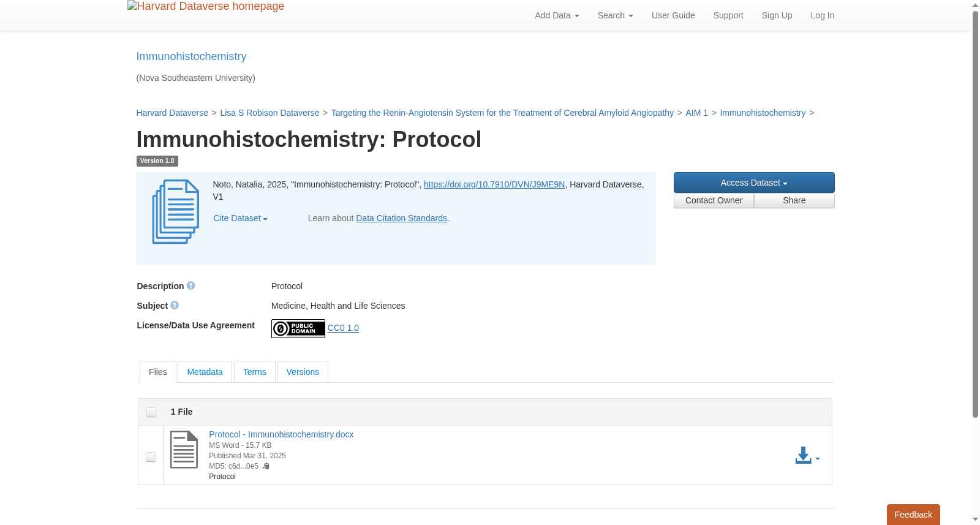Open the Cite Dataset dropdown
The width and height of the screenshot is (980, 525).
point(240,218)
